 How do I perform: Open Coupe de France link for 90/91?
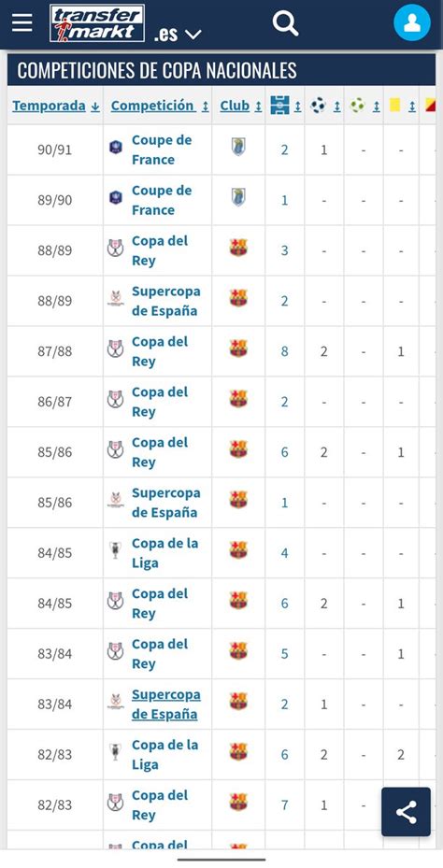pos(162,150)
